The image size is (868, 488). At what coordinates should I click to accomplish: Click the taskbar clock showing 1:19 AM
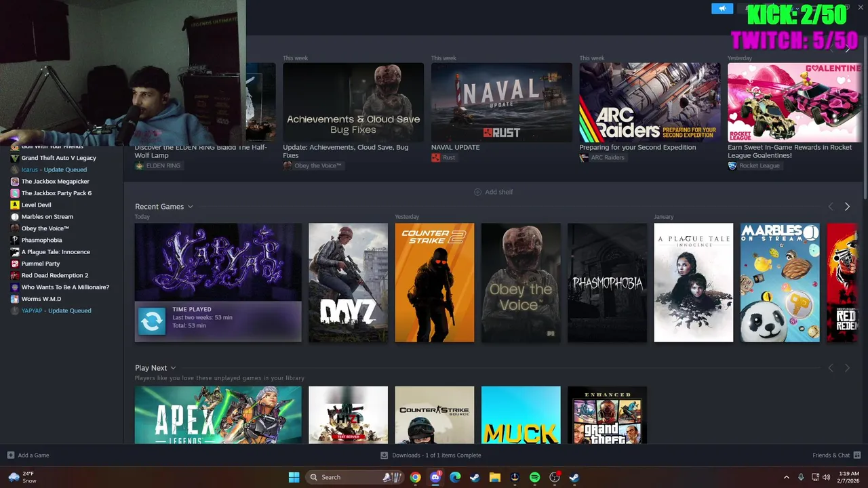click(x=849, y=477)
